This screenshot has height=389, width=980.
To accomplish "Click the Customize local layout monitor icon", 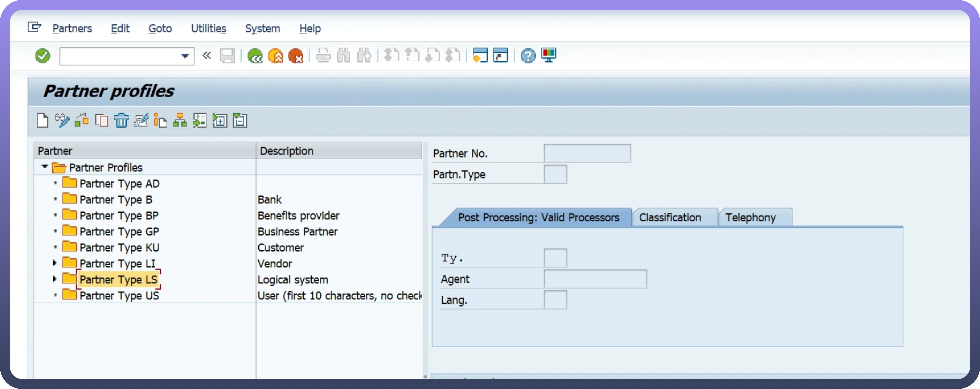I will click(x=548, y=55).
